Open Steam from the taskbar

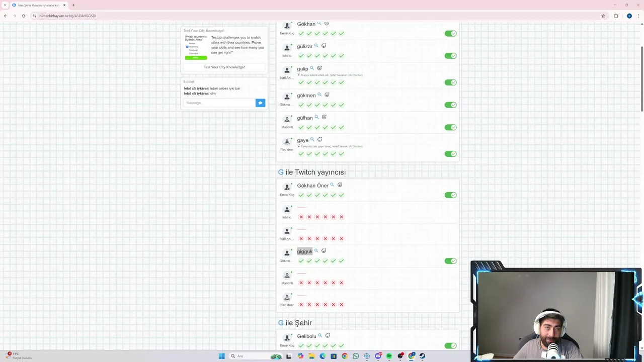pyautogui.click(x=422, y=356)
